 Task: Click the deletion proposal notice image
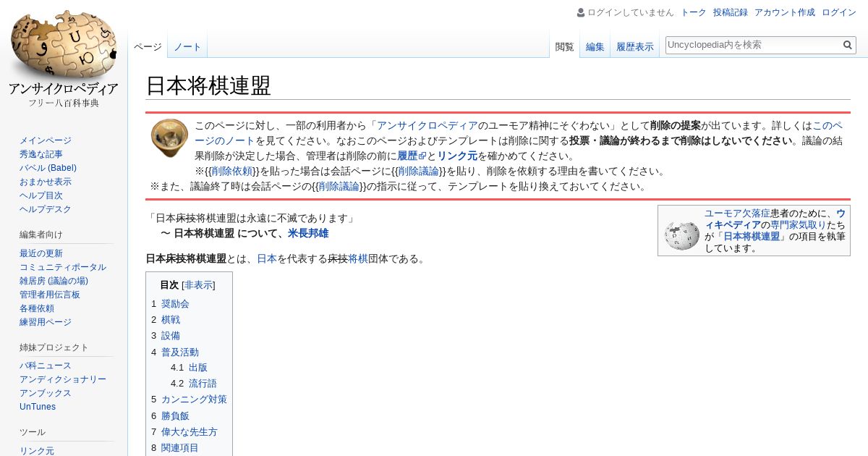click(x=169, y=138)
